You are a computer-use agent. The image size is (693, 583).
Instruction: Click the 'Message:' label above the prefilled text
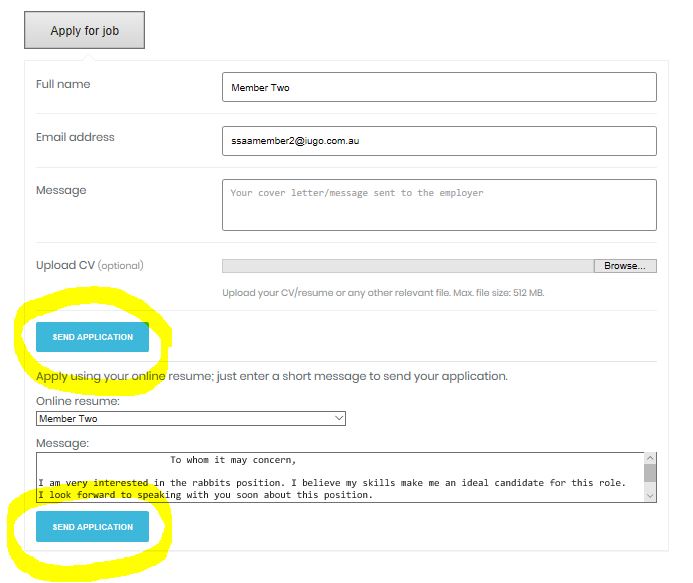(62, 441)
